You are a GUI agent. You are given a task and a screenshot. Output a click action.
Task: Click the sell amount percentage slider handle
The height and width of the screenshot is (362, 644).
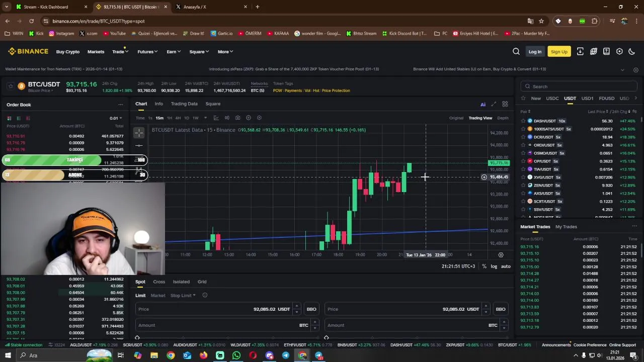327,338
